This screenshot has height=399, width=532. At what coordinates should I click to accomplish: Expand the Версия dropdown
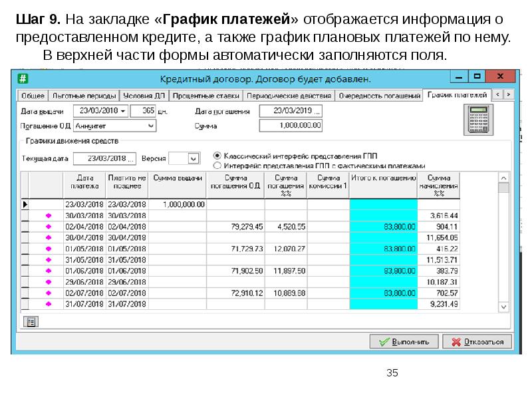click(x=194, y=158)
